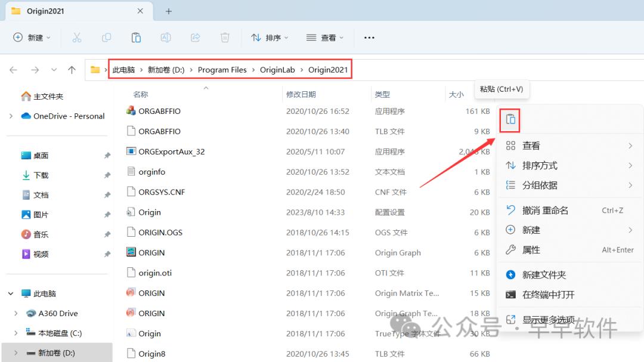Expand OneDrive - Personal in the sidebar
The width and height of the screenshot is (644, 362).
(x=12, y=116)
